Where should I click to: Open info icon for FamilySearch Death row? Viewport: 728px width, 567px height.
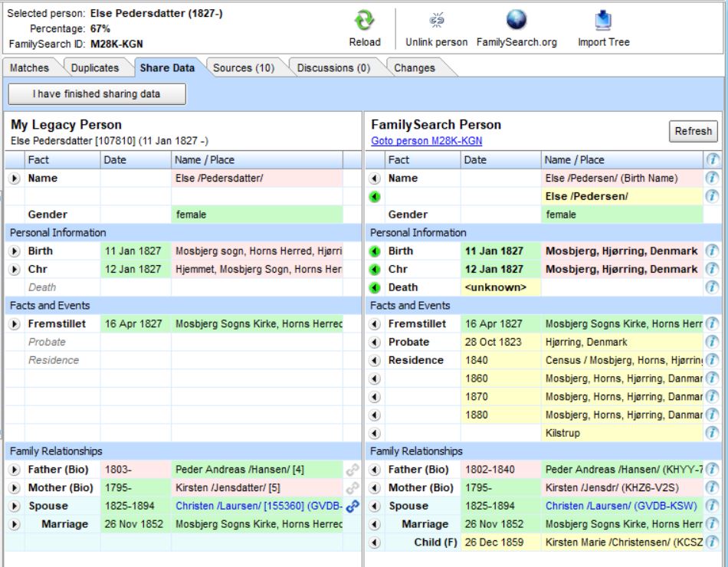click(x=712, y=288)
